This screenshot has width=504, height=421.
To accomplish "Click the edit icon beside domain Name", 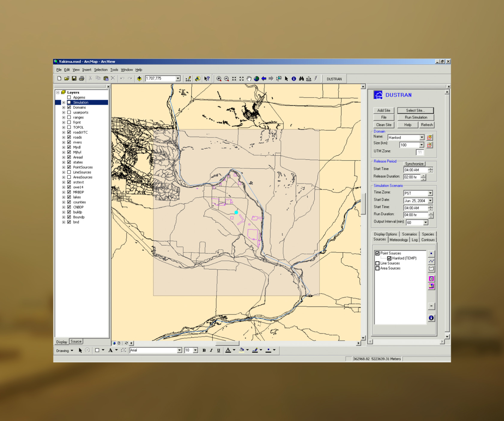I will point(430,137).
